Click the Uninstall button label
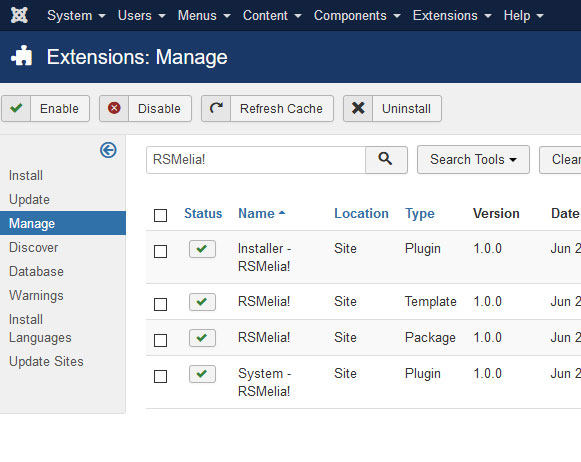This screenshot has height=462, width=581. tap(406, 109)
